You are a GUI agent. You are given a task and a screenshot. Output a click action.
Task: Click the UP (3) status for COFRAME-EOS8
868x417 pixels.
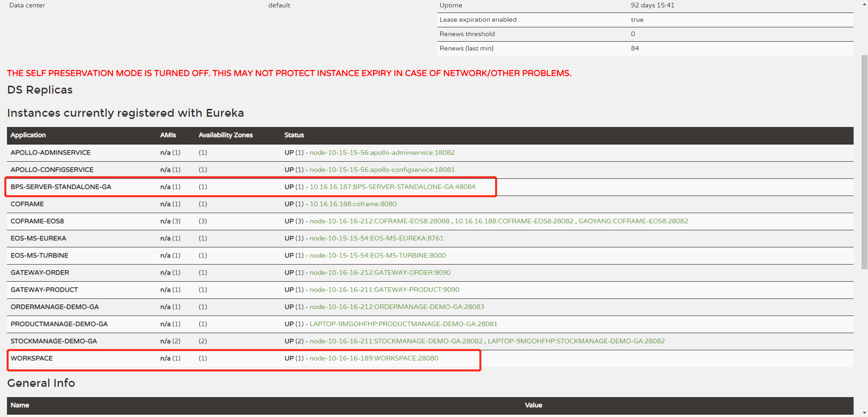click(294, 221)
